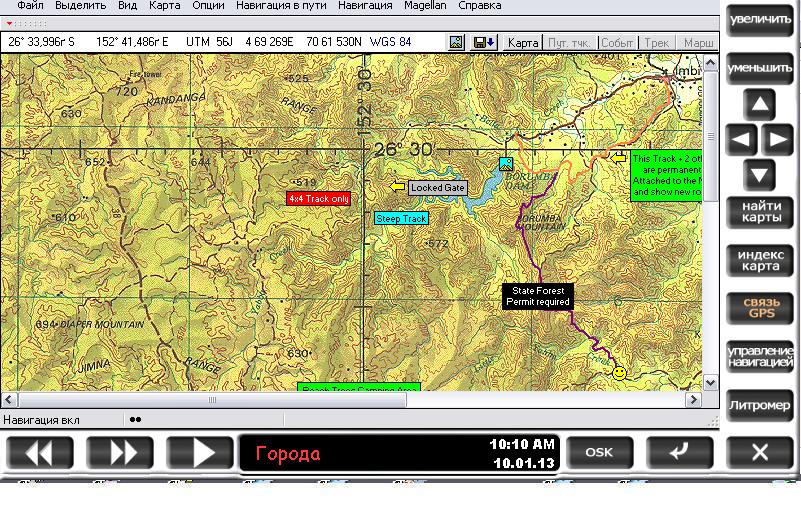Click the связь GPS button
This screenshot has height=512, width=801.
pos(760,308)
